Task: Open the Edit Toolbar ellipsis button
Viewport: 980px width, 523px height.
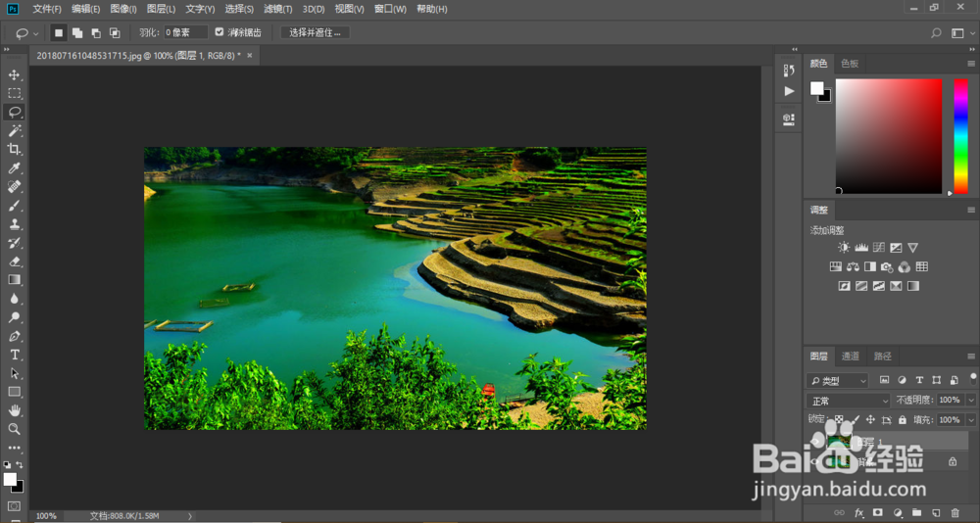Action: tap(14, 448)
